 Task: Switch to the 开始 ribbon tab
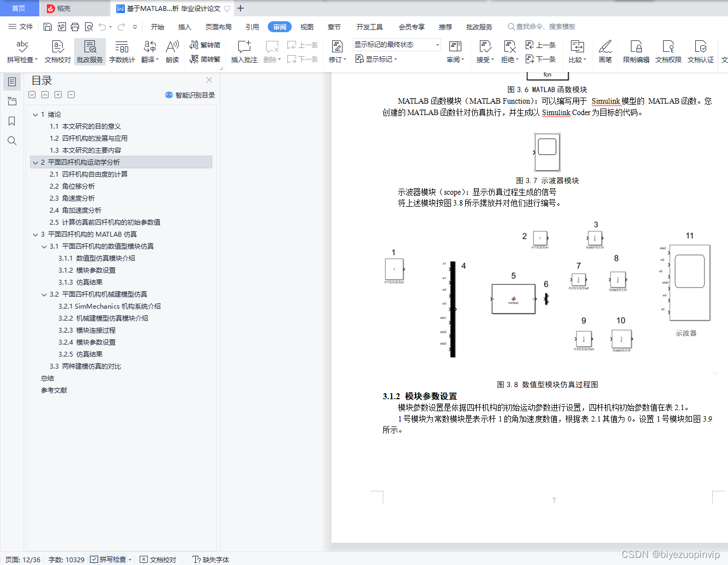(158, 27)
